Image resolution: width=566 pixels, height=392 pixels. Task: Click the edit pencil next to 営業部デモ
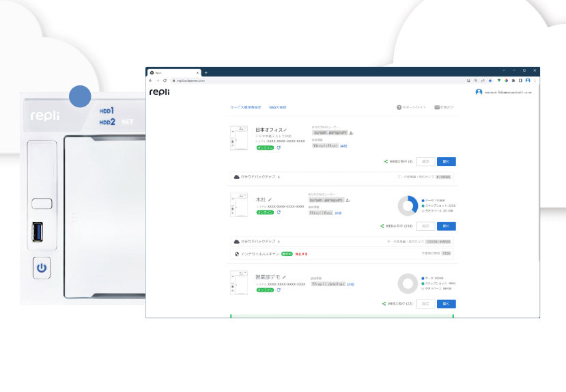coord(285,277)
